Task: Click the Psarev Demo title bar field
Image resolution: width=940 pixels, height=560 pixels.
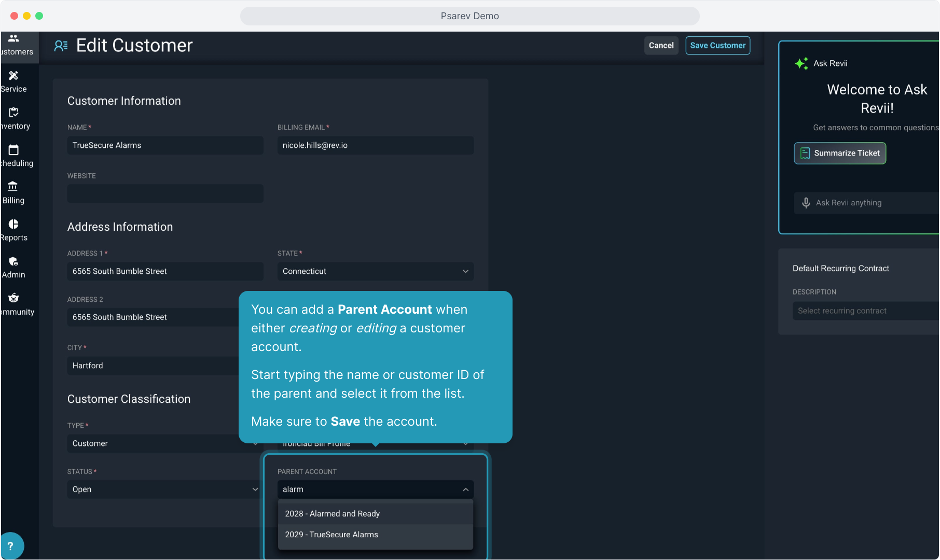Action: (x=470, y=16)
